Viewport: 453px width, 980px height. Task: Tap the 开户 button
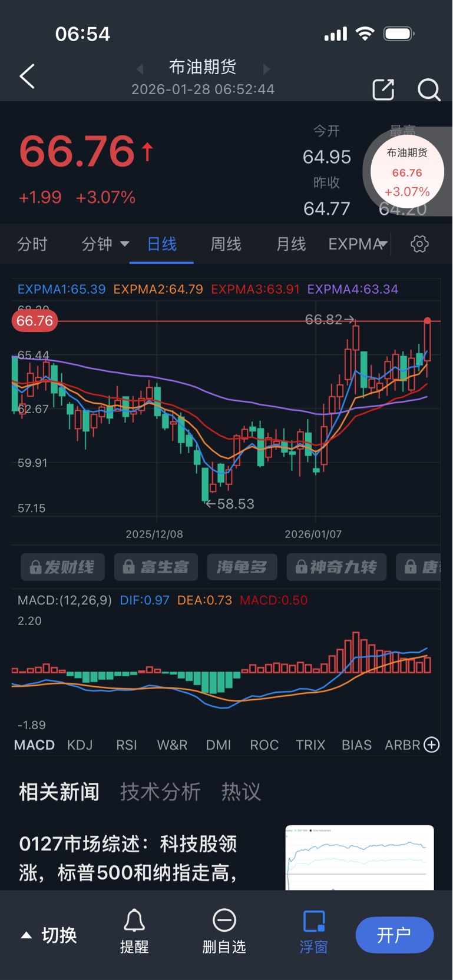coord(395,935)
